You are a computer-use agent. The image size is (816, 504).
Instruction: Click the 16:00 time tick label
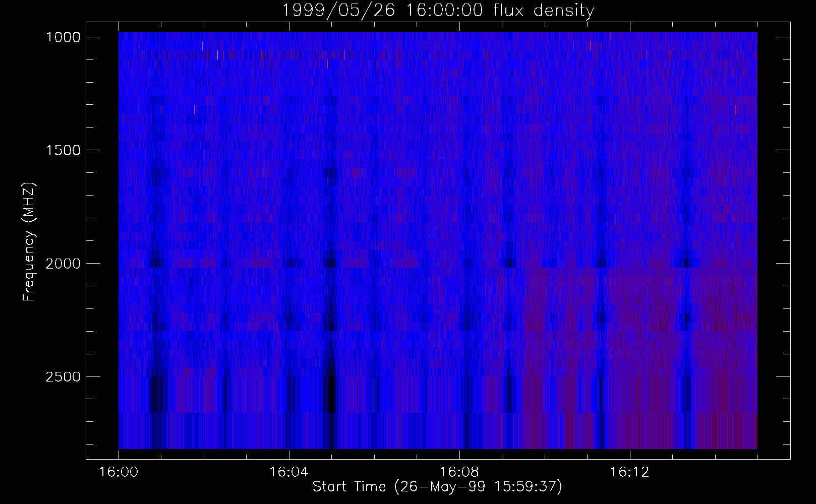[119, 472]
